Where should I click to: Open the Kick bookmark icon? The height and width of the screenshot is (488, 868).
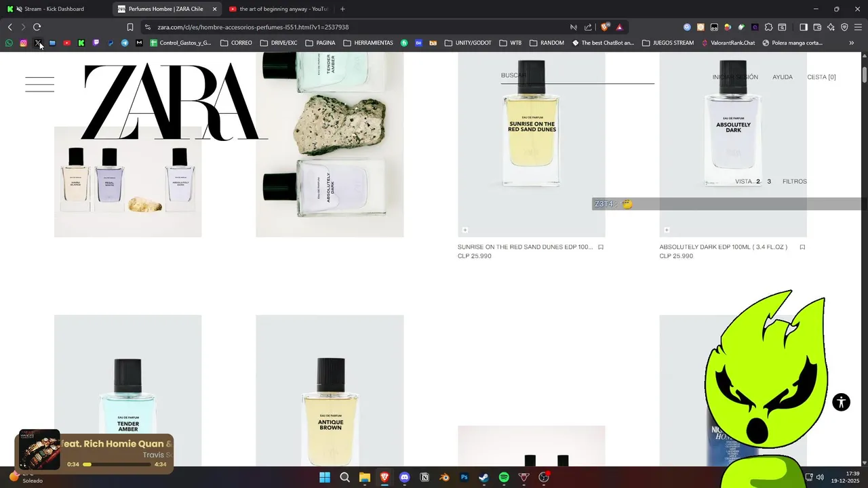click(x=81, y=43)
